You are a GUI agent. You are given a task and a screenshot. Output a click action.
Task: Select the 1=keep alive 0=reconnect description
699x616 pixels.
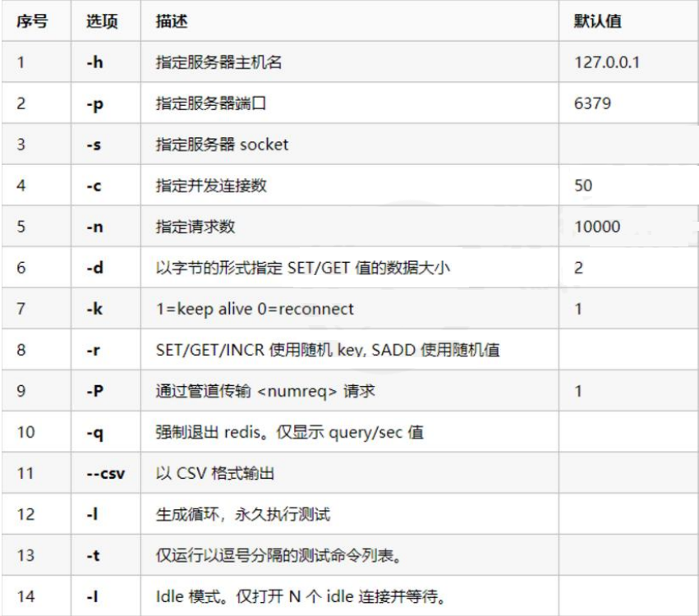pyautogui.click(x=255, y=309)
